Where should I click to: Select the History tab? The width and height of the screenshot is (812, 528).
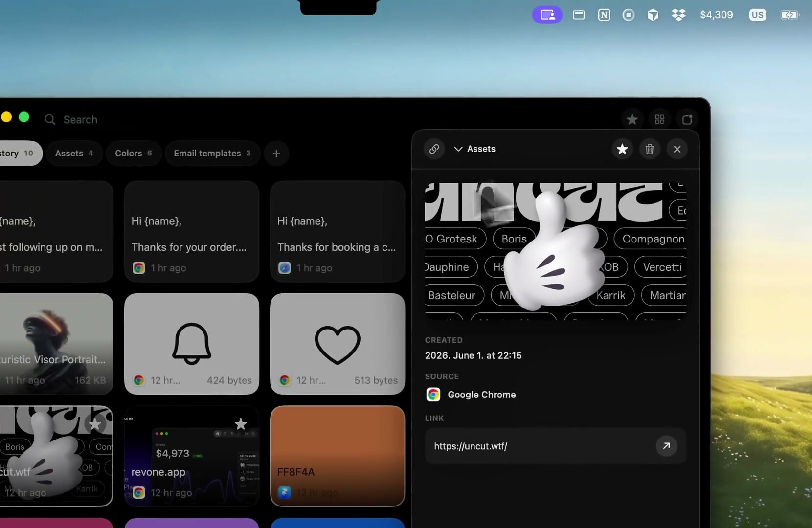pyautogui.click(x=20, y=153)
